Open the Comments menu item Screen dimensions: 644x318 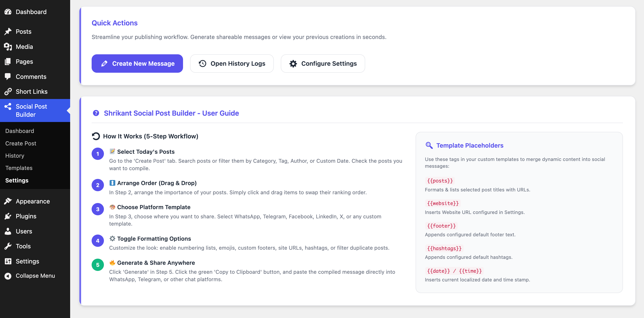pyautogui.click(x=35, y=76)
